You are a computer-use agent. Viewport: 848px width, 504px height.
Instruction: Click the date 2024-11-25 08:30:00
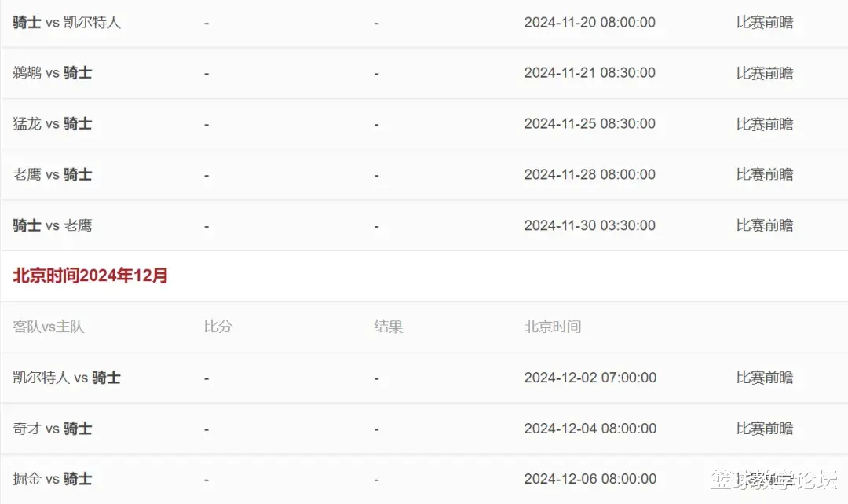(x=590, y=124)
